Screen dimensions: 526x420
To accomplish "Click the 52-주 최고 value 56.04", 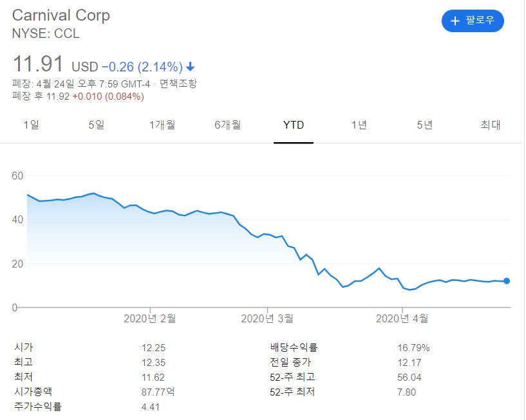I will pyautogui.click(x=409, y=378).
